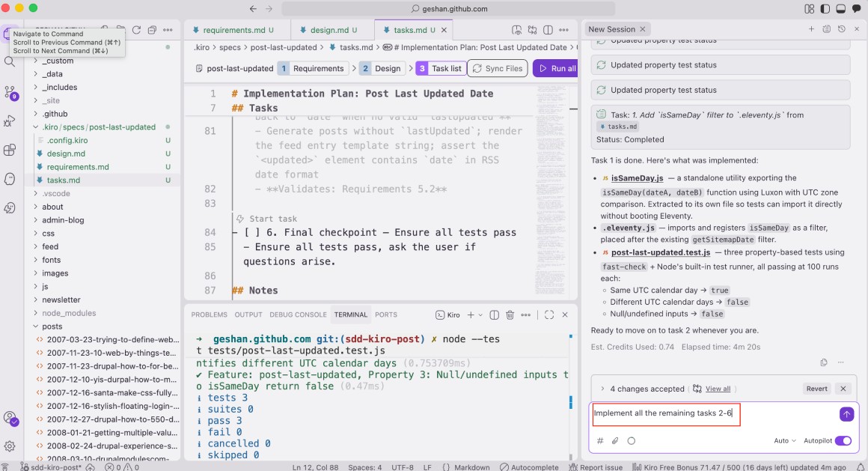The width and height of the screenshot is (868, 471).
Task: Open the PROBLEMS panel tab
Action: tap(210, 314)
